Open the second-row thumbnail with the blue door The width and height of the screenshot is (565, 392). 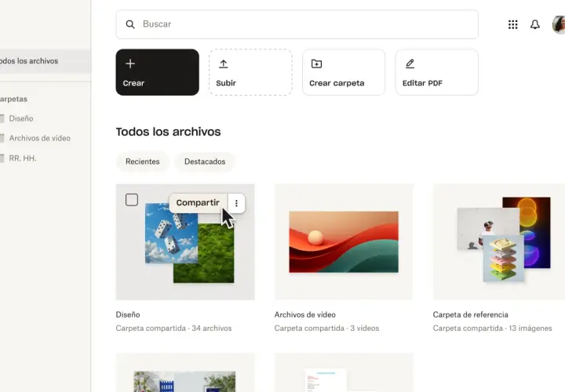185,373
